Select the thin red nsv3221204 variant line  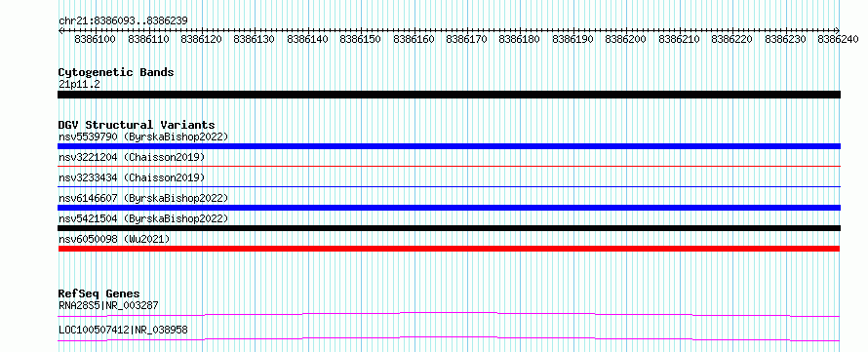(449, 166)
